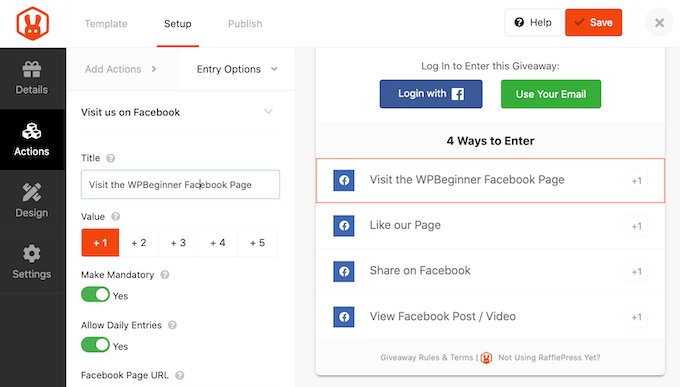This screenshot has width=680, height=387.
Task: Toggle the Allow Daily Entries switch
Action: (95, 345)
